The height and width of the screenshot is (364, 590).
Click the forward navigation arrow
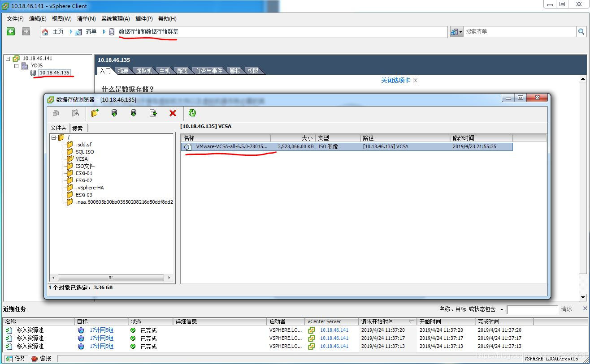coord(26,31)
